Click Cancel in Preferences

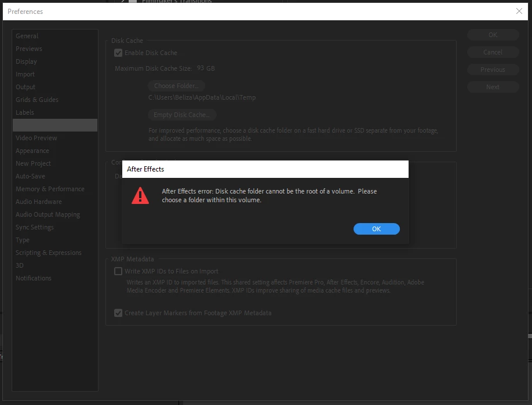tap(493, 52)
